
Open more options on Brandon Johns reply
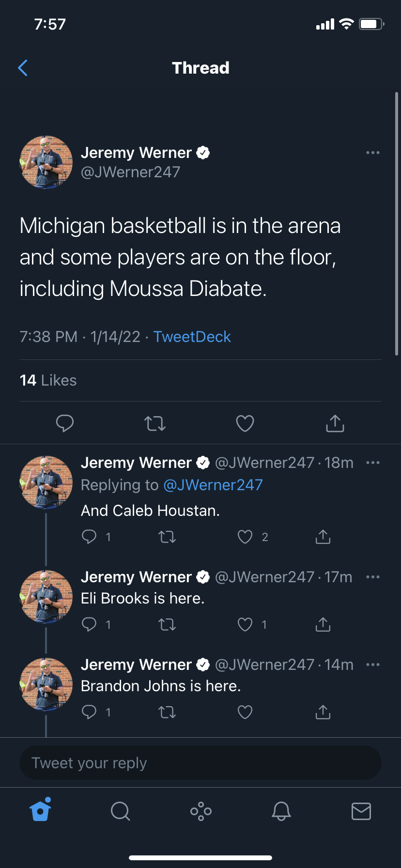click(373, 665)
